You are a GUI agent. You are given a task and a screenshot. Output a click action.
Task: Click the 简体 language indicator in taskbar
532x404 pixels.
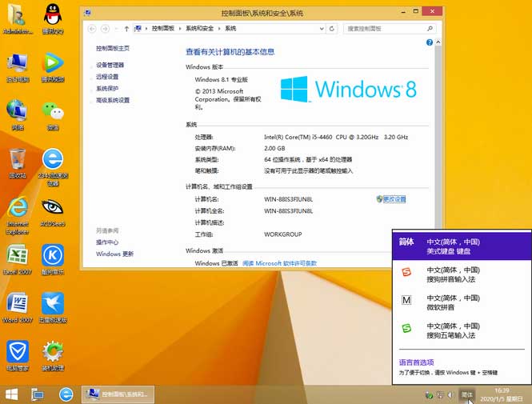[x=467, y=394]
